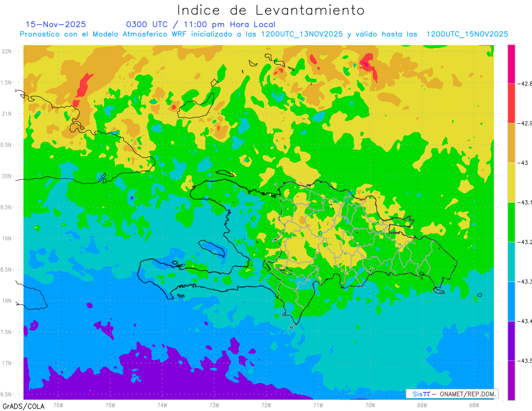532x411 pixels.
Task: Click the 'Pronostico con el Modelo Atmosferico WRF' line
Action: click(264, 34)
